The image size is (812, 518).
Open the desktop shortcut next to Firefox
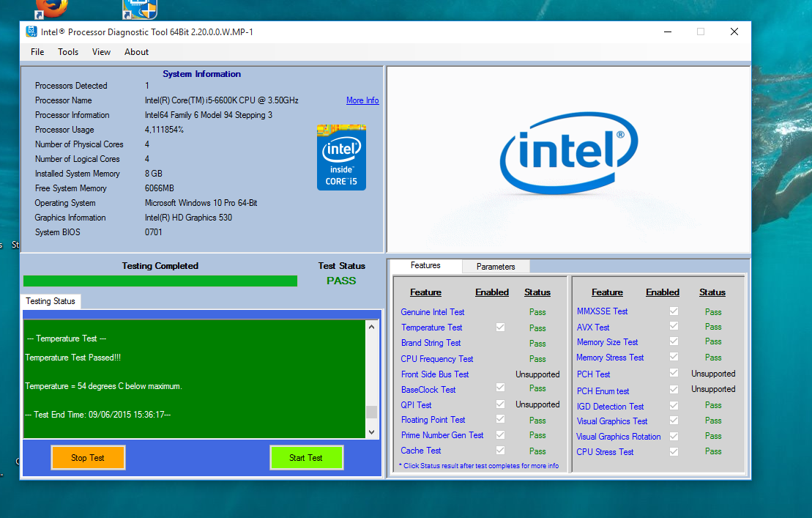tap(139, 9)
